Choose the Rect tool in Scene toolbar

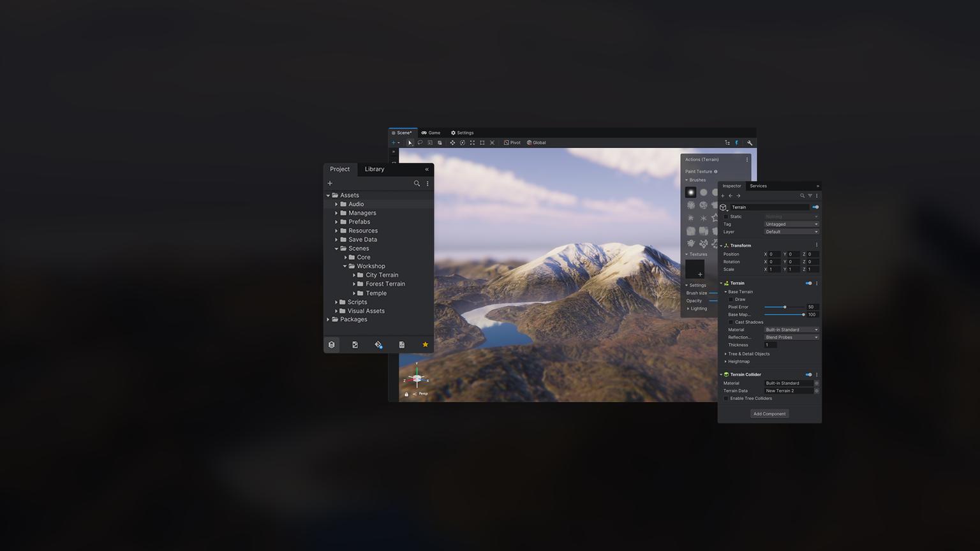[482, 143]
